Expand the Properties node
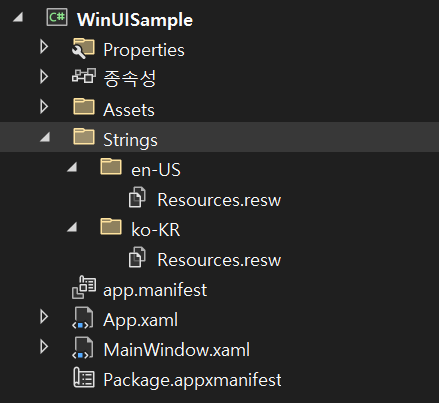The image size is (439, 403). tap(44, 47)
